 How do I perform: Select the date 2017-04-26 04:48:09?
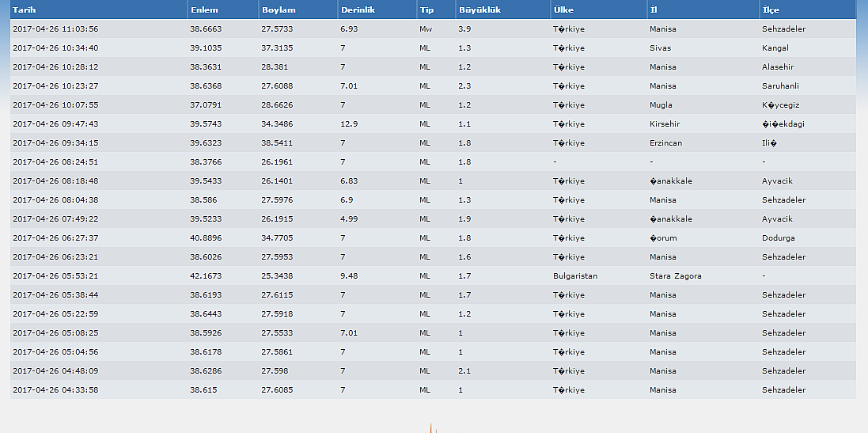[55, 370]
